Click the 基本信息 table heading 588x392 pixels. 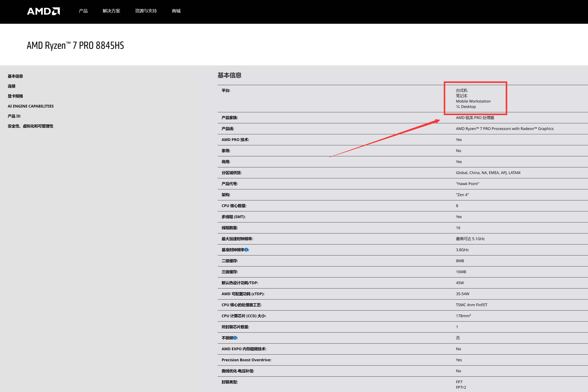(x=229, y=75)
